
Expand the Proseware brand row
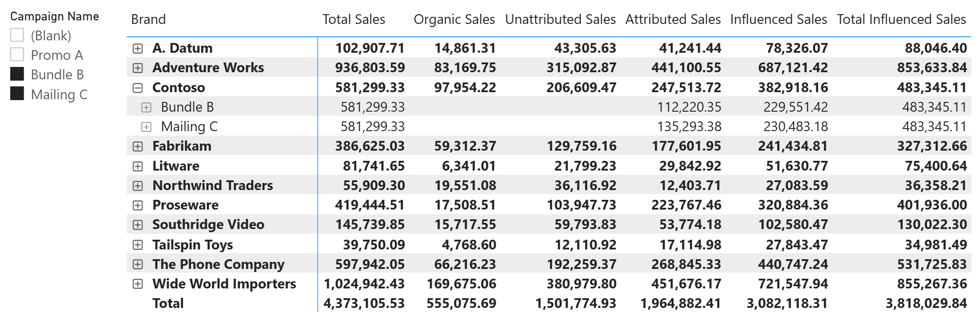click(x=138, y=205)
